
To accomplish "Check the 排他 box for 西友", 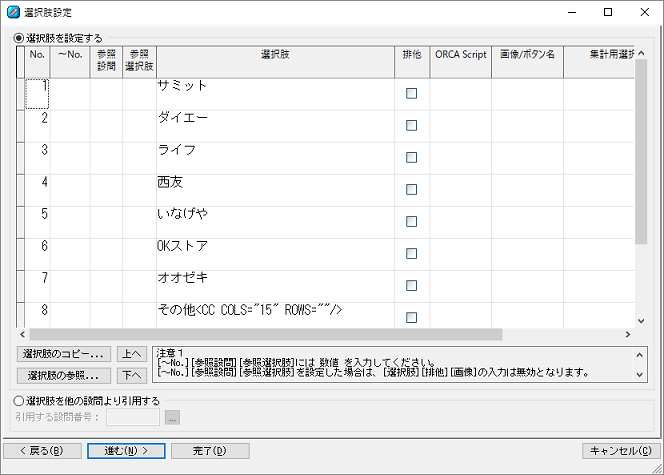I will [x=411, y=189].
